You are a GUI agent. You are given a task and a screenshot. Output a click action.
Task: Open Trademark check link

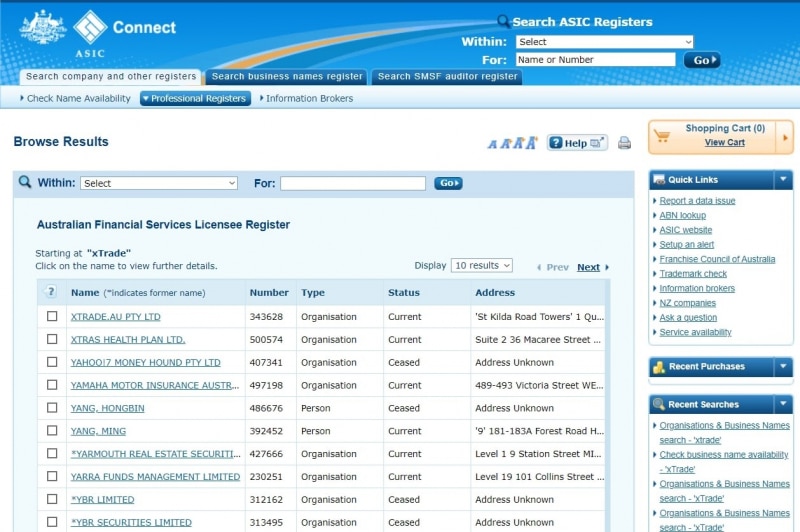[x=693, y=274]
